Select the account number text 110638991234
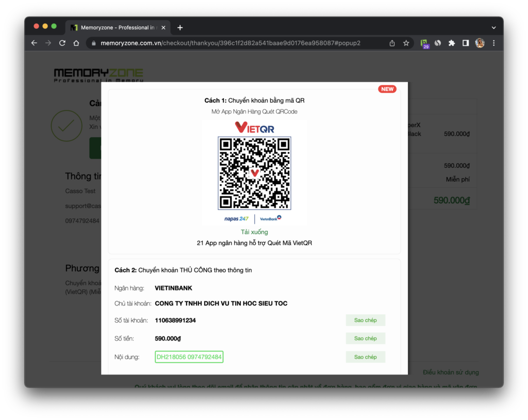 (x=175, y=320)
